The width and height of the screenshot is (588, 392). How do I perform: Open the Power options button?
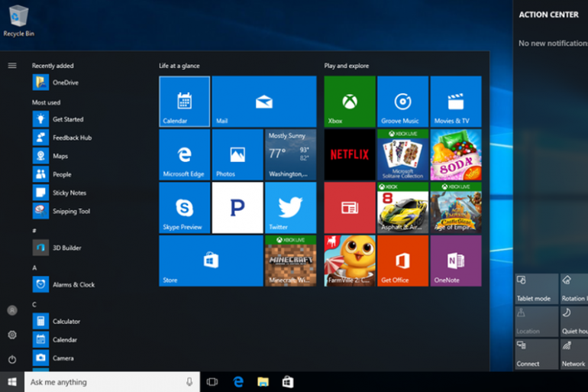[12, 359]
